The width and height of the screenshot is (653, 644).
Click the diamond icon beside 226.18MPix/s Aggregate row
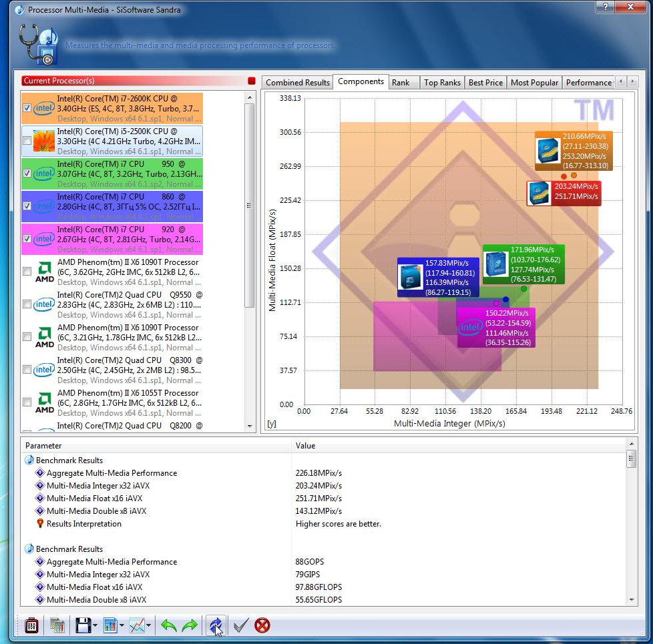[40, 473]
